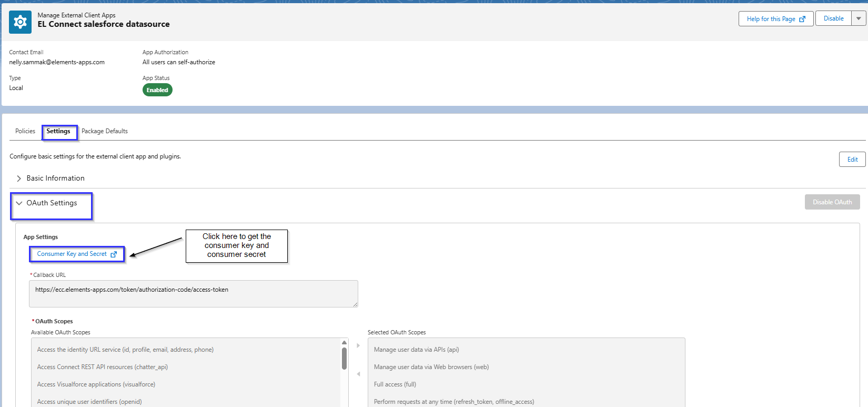Click the available scopes list scrollbar
Screen dimensions: 868x407
(x=345, y=359)
